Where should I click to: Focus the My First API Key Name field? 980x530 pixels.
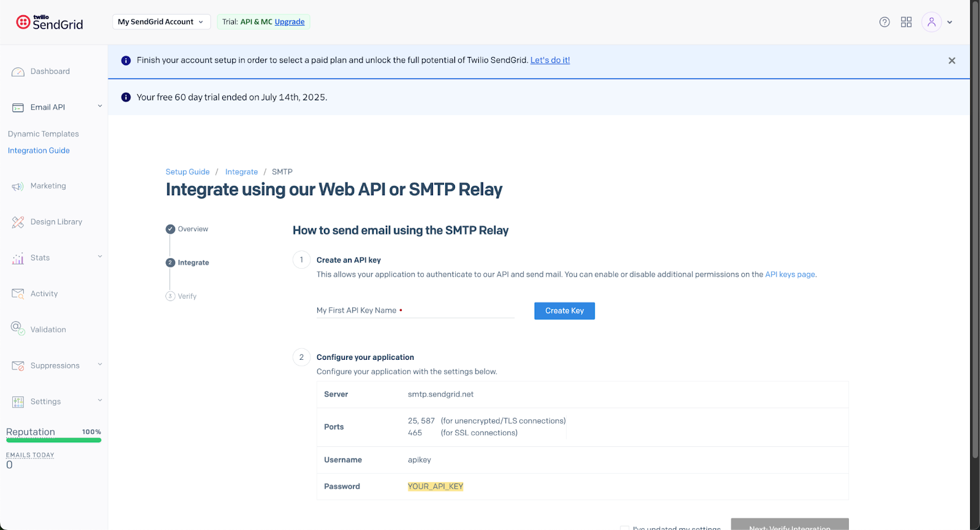415,310
